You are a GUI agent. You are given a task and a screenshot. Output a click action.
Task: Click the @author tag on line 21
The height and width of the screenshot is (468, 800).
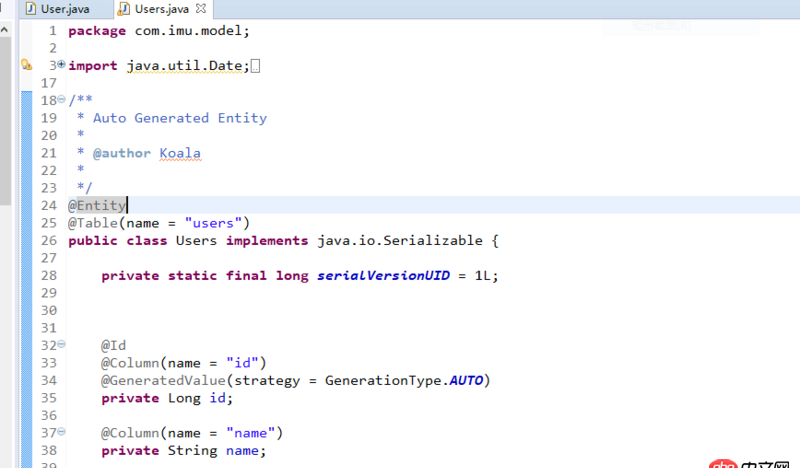pyautogui.click(x=122, y=153)
